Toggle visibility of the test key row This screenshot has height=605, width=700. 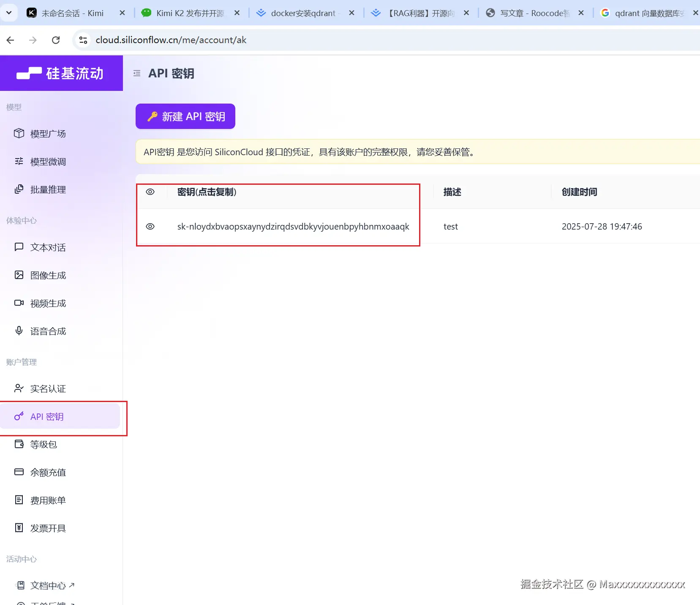[150, 227]
